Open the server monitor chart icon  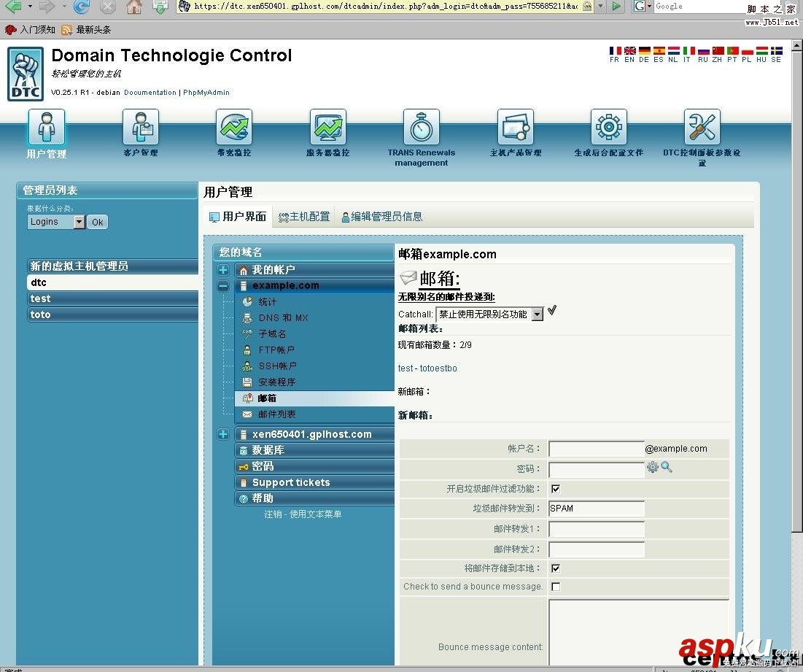[327, 127]
